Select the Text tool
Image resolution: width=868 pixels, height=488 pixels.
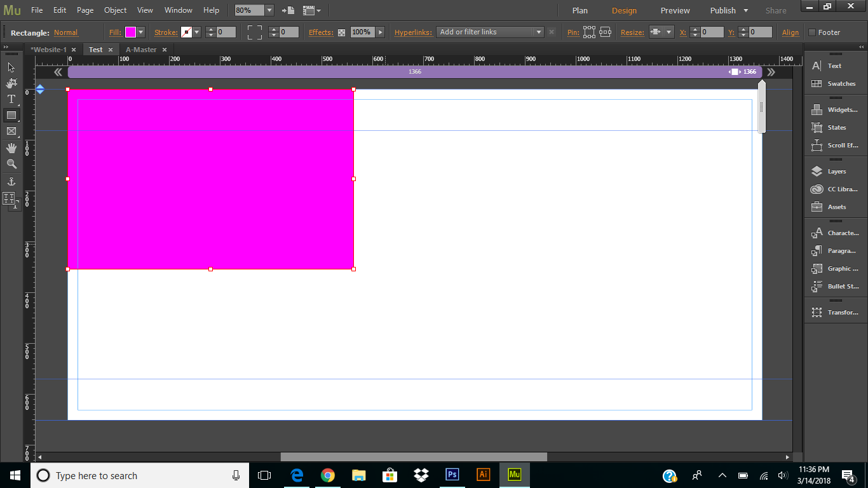pos(11,99)
